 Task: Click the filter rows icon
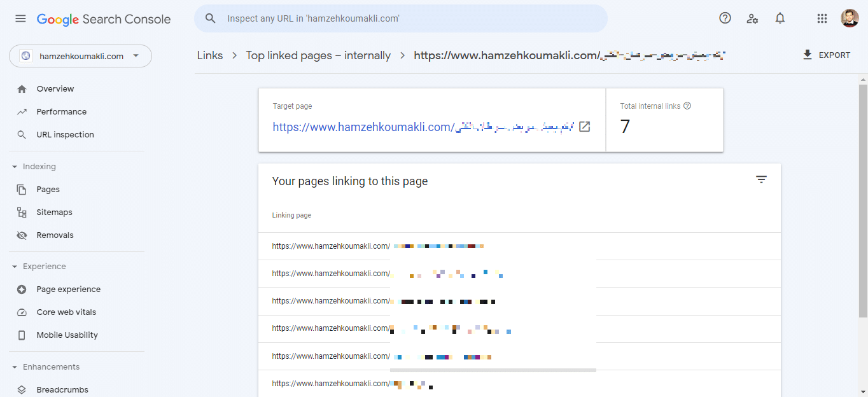point(761,180)
